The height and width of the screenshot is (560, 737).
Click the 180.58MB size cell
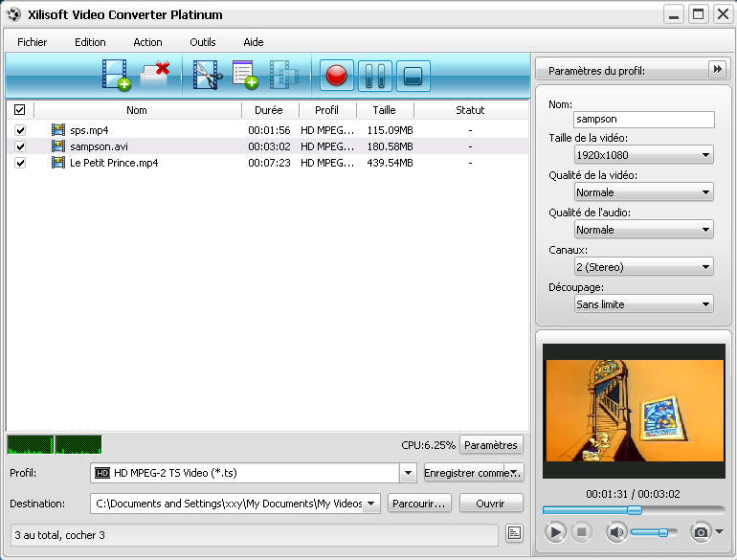click(x=391, y=146)
